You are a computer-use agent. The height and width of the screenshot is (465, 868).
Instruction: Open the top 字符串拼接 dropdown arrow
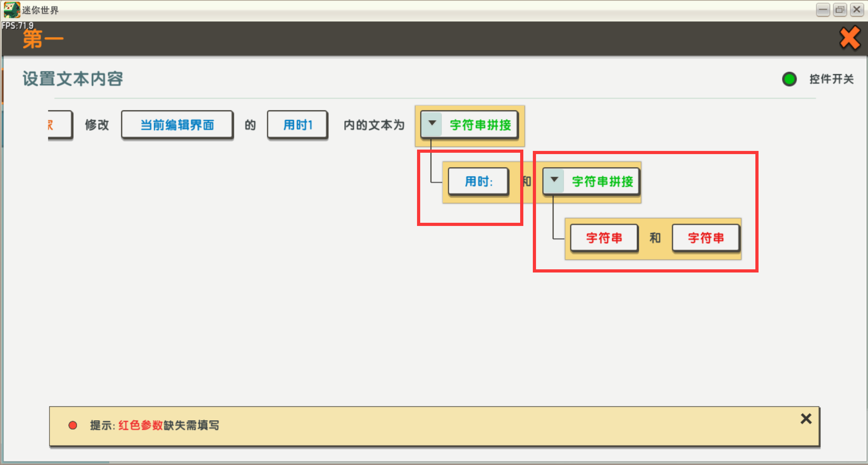432,124
